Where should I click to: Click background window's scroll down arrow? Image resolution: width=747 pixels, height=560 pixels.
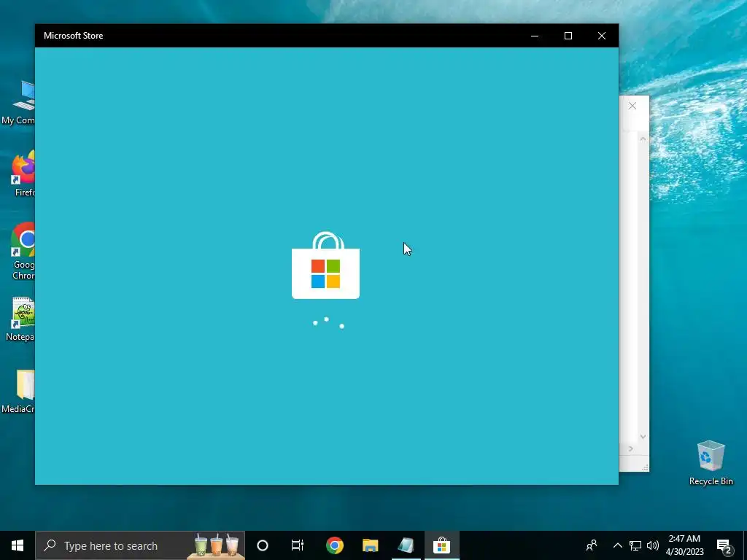tap(643, 436)
